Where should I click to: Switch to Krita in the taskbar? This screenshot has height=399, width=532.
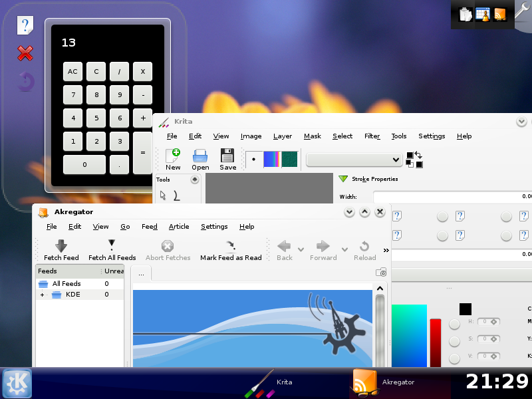268,383
